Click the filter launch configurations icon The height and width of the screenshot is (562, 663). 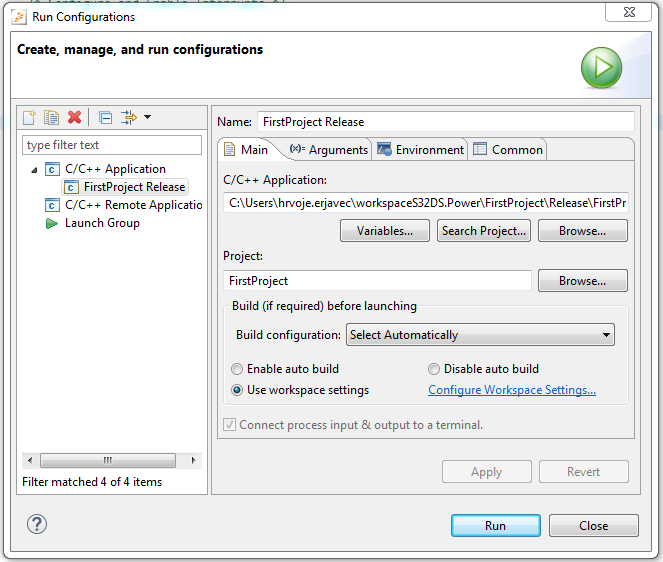(x=128, y=118)
